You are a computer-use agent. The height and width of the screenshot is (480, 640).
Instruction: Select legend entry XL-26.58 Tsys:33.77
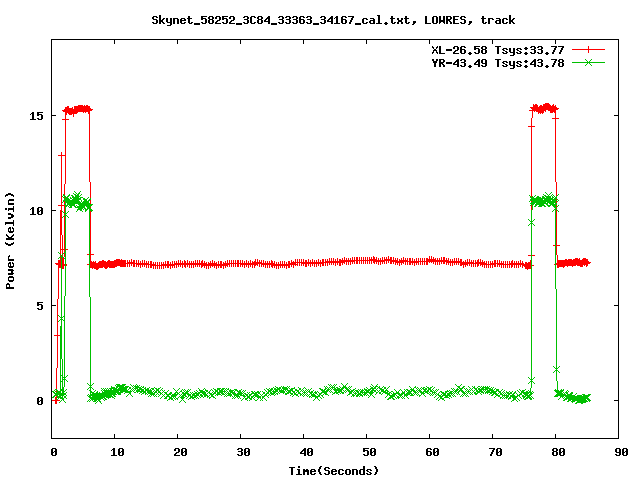[498, 50]
